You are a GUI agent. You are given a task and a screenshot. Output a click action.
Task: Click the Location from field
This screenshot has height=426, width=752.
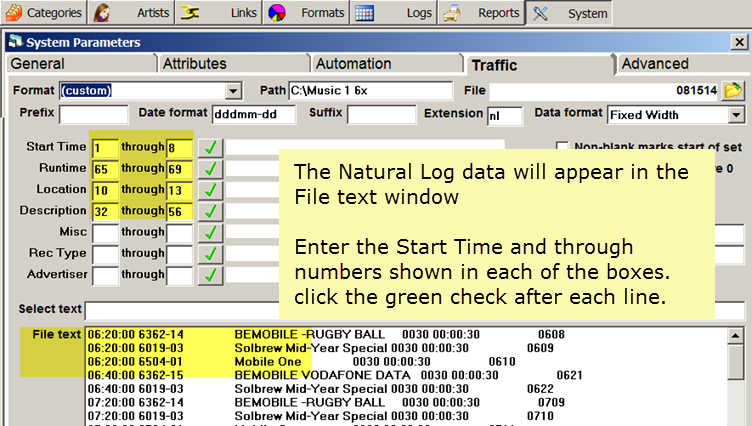pyautogui.click(x=105, y=190)
